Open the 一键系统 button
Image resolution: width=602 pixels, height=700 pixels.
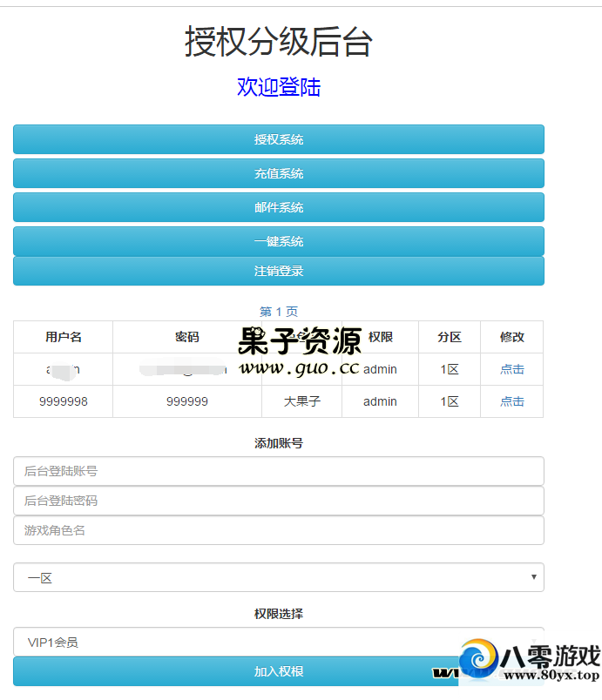tap(279, 241)
